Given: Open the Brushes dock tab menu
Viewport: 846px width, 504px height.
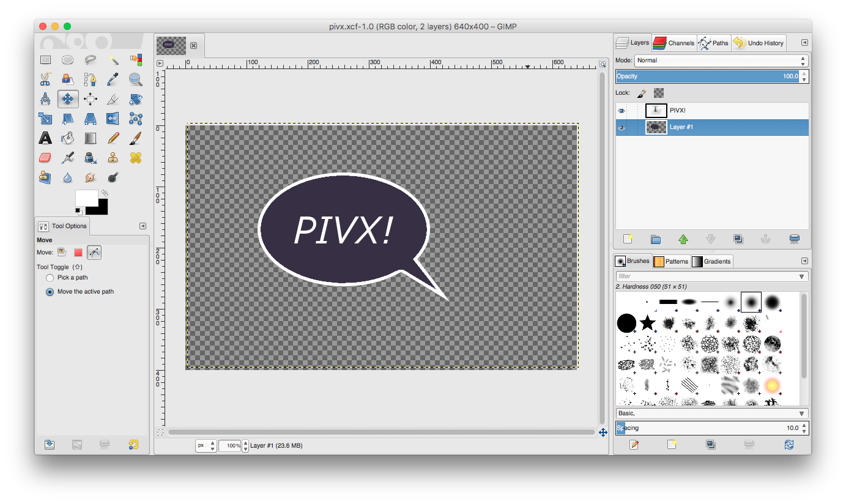Looking at the screenshot, I should [x=804, y=261].
